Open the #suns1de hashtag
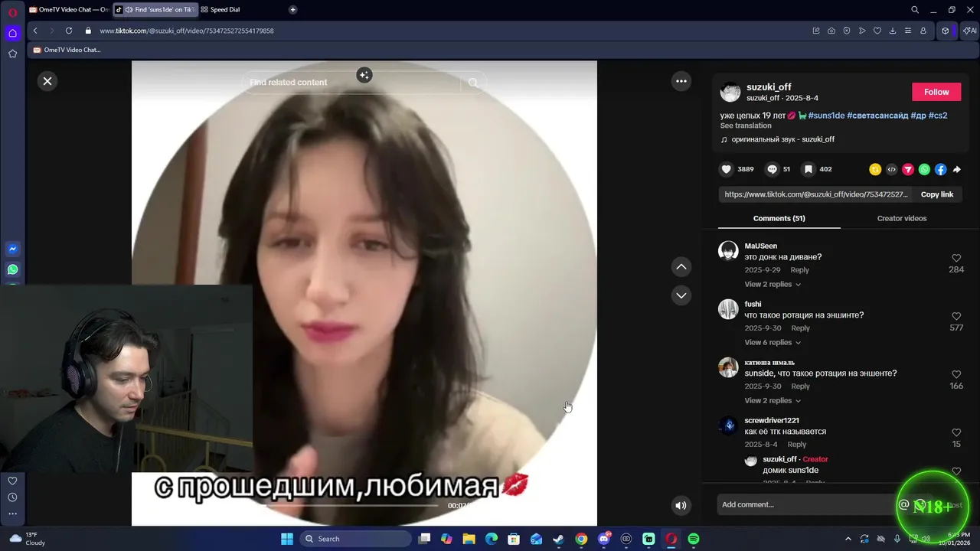 coord(826,116)
